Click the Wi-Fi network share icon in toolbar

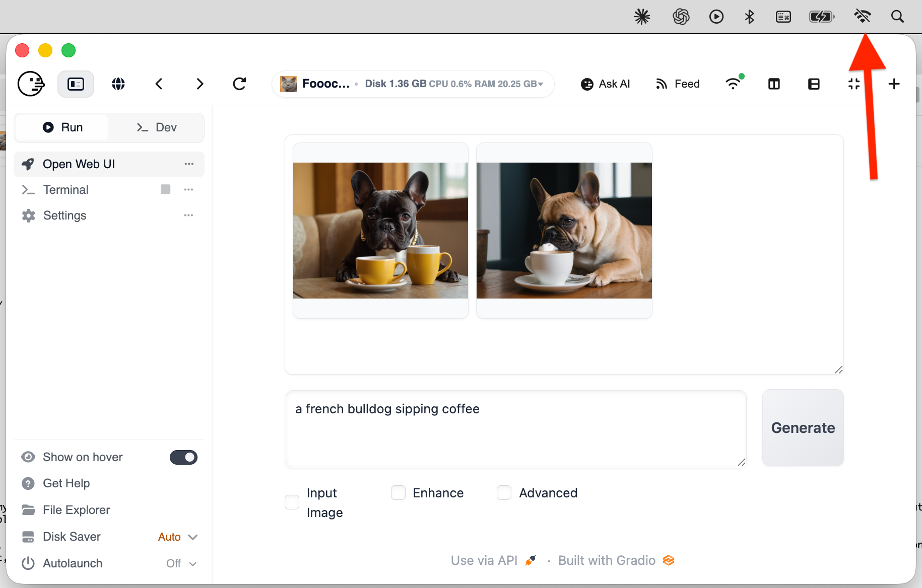734,83
